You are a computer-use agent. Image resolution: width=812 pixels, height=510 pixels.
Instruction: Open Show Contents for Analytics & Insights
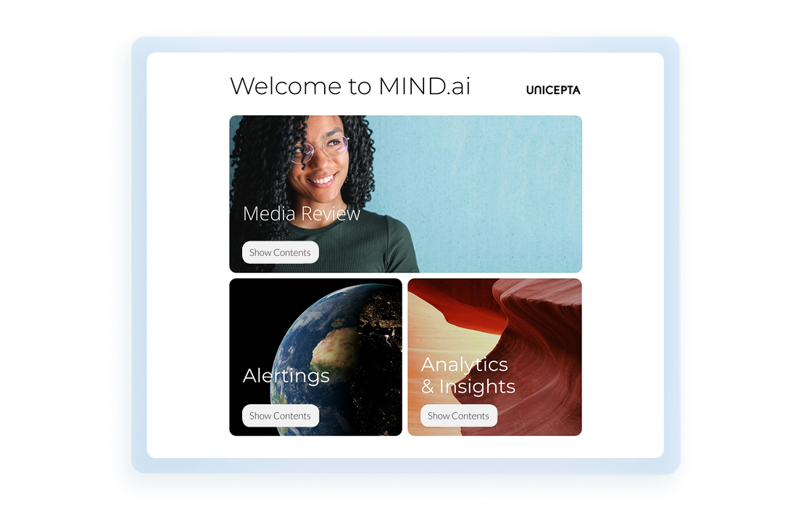click(x=458, y=416)
